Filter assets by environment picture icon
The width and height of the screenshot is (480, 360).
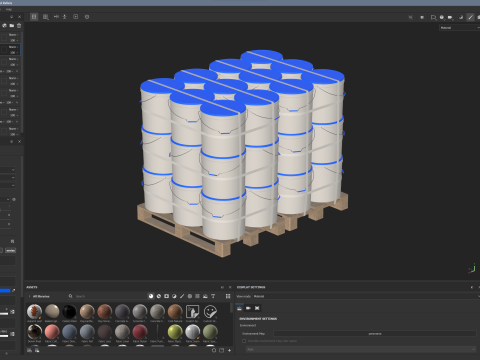pos(205,296)
